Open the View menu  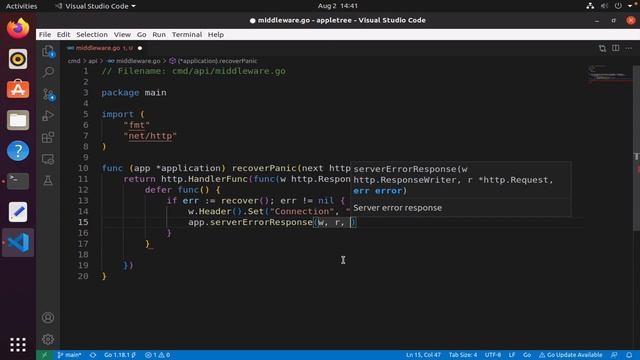coord(122,35)
